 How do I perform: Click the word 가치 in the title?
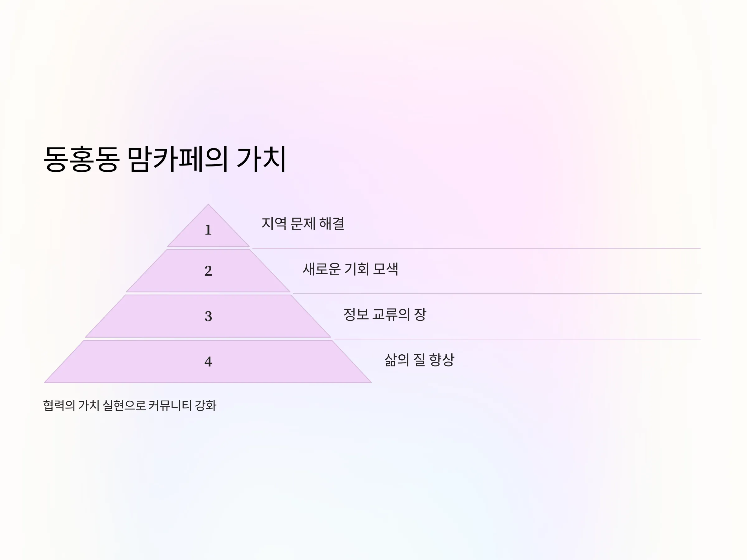pos(262,159)
